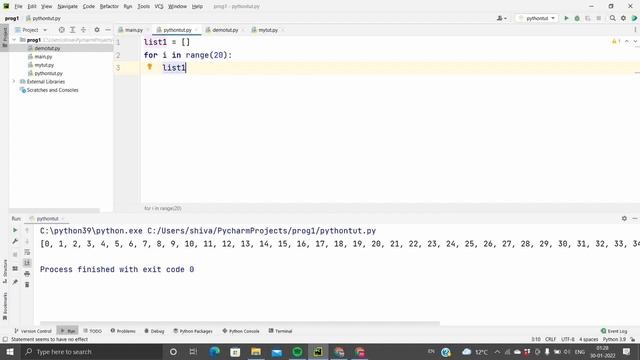Open the Run panel settings gear
640x360 pixels.
point(624,218)
